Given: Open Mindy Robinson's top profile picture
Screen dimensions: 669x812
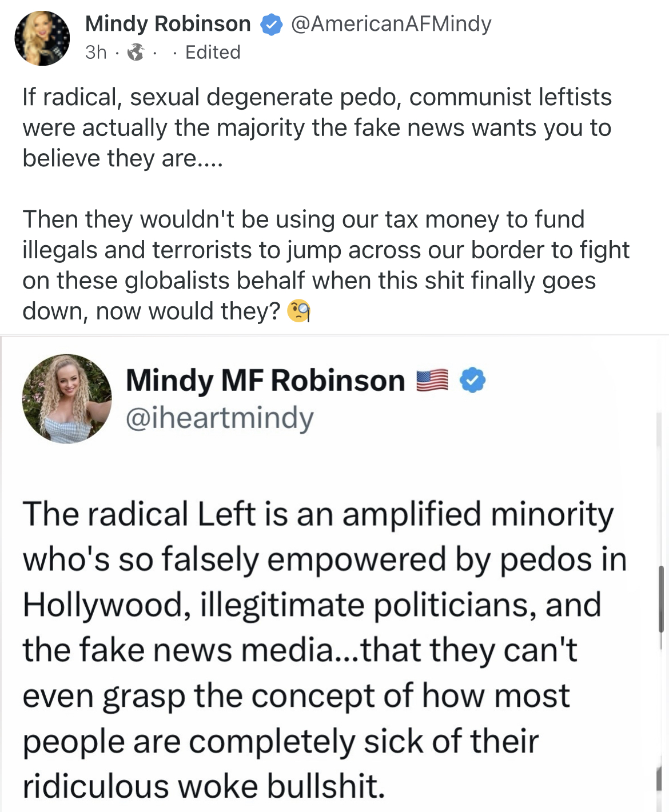Looking at the screenshot, I should [x=42, y=38].
